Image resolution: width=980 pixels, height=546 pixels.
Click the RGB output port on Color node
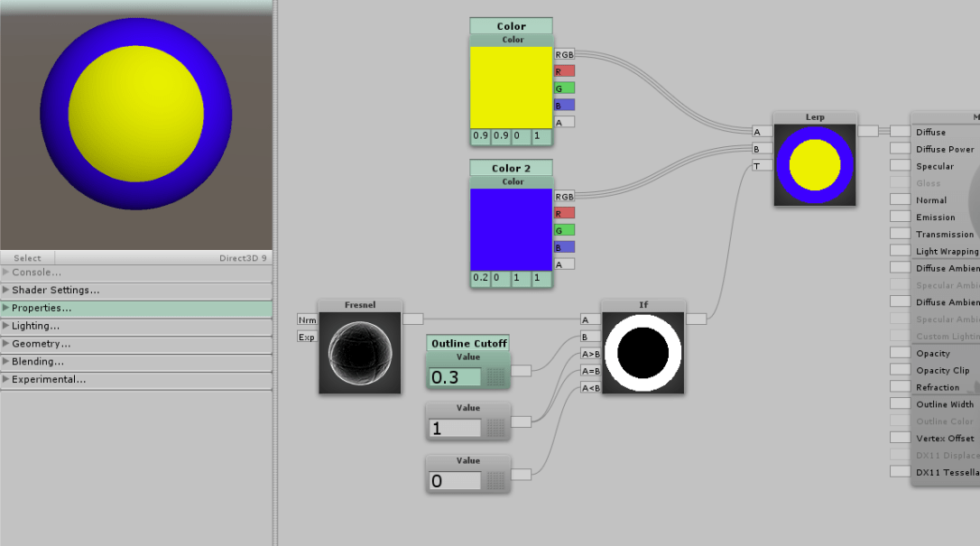click(x=562, y=54)
